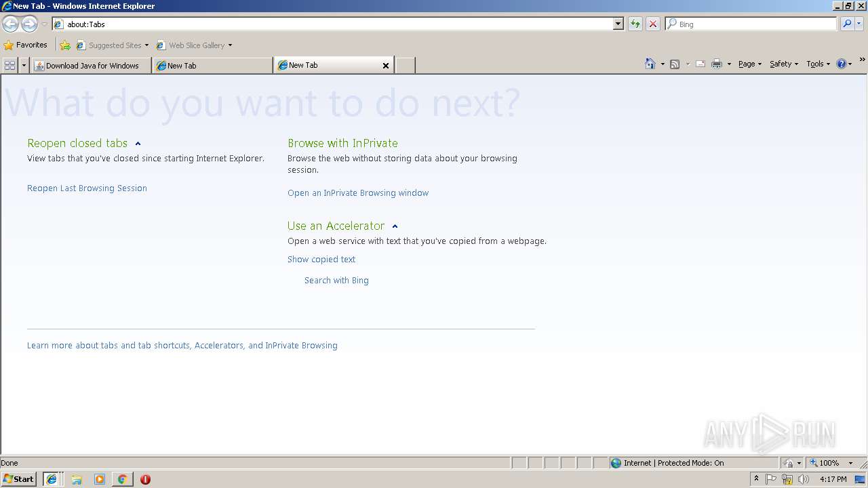Open the Print options dropdown arrow
868x488 pixels.
(x=729, y=64)
